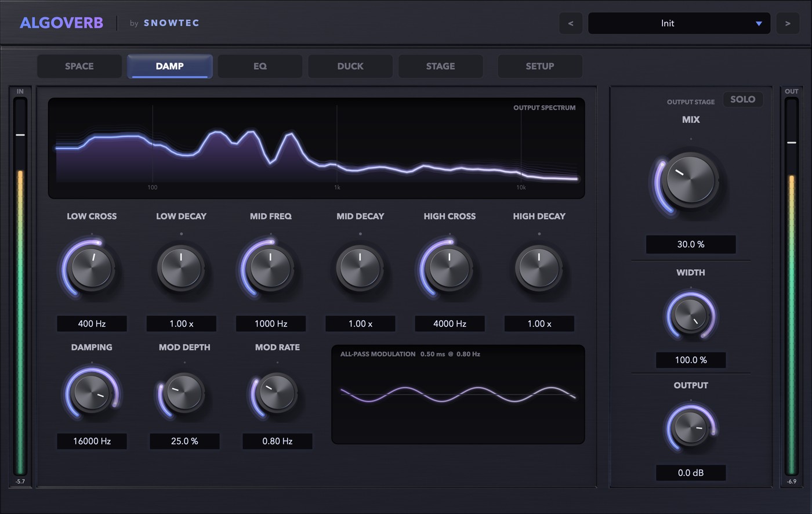Go to the previous preset
Image resolution: width=812 pixels, height=514 pixels.
pos(571,23)
